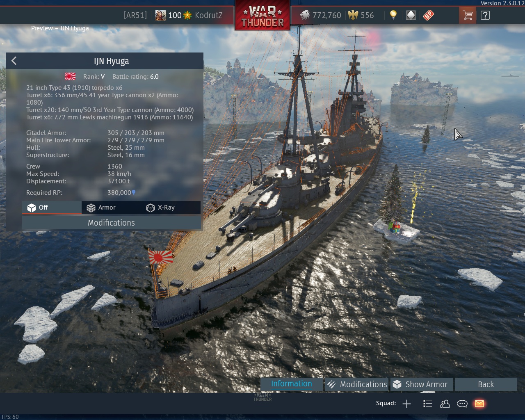Select the Information tab at the bottom
The width and height of the screenshot is (525, 420).
pyautogui.click(x=292, y=384)
